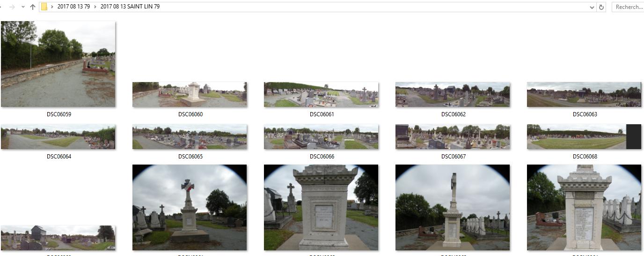Viewport: 644px width, 256px height.
Task: Select fisheye photo of tall cross side view
Action: point(453,208)
